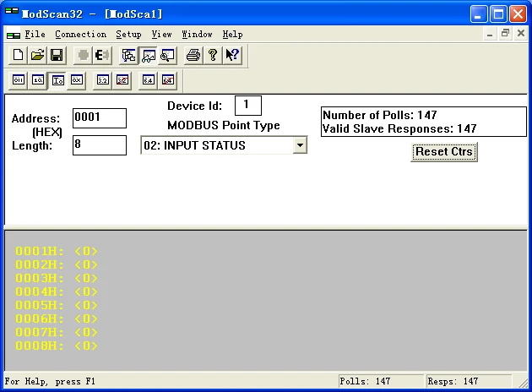Open the View menu
The image size is (532, 392).
tap(161, 35)
